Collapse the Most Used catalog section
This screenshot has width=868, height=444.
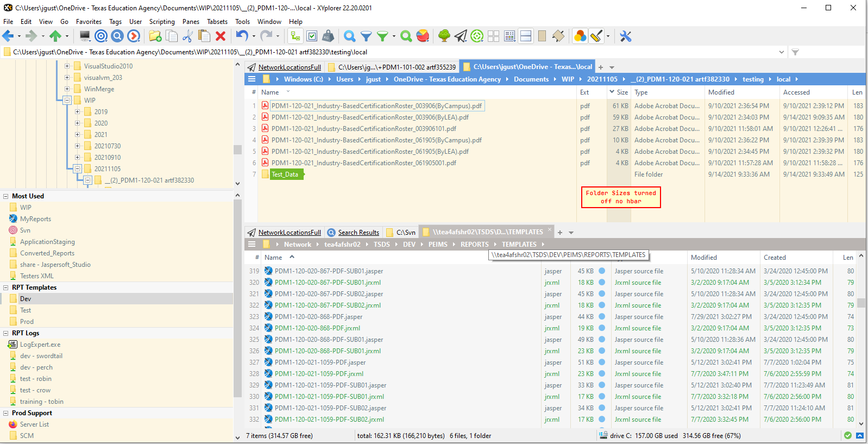[x=6, y=196]
